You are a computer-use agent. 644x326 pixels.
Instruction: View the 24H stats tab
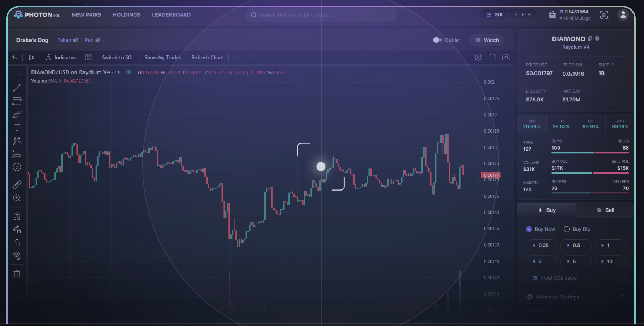click(x=620, y=124)
